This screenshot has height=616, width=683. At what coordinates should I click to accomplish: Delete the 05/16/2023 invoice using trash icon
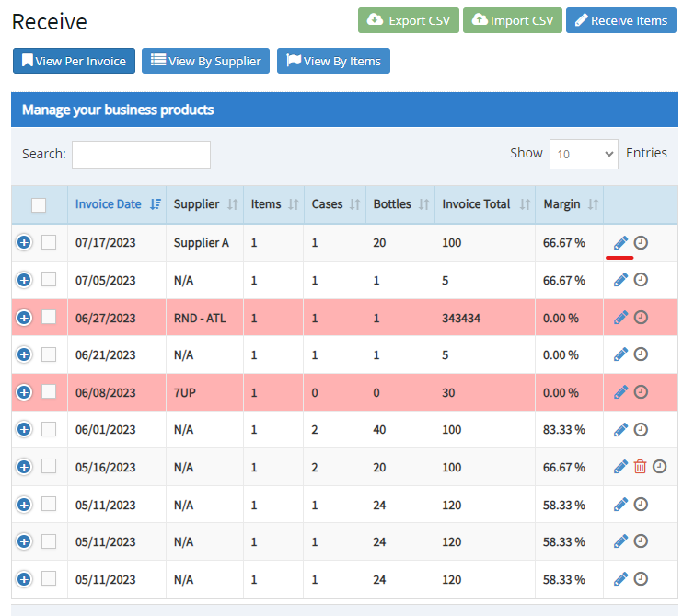coord(641,467)
